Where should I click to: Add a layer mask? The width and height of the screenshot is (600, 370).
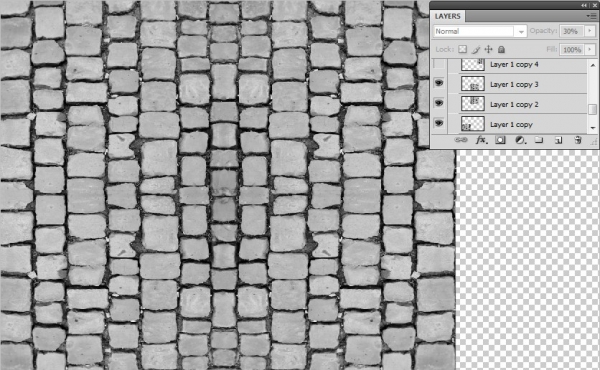tap(500, 140)
